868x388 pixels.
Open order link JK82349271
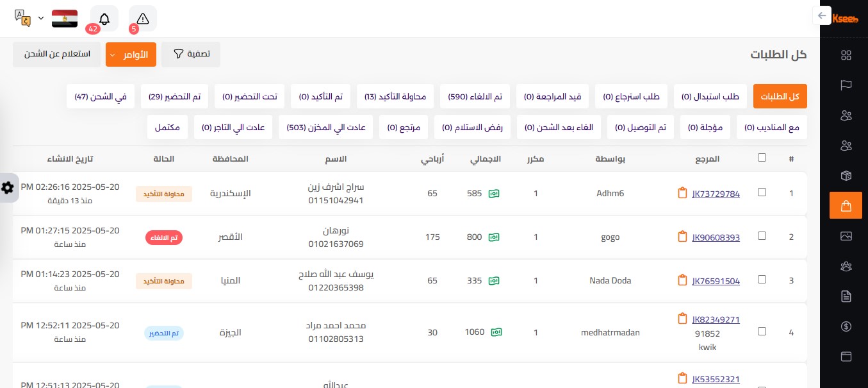[716, 319]
